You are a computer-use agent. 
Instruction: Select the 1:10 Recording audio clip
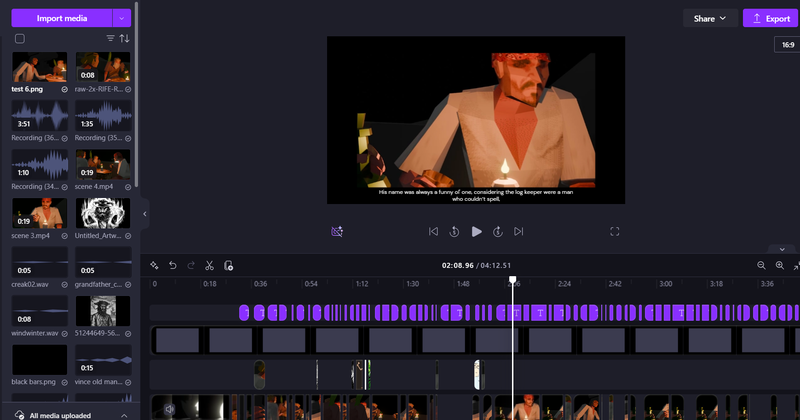[x=39, y=164]
